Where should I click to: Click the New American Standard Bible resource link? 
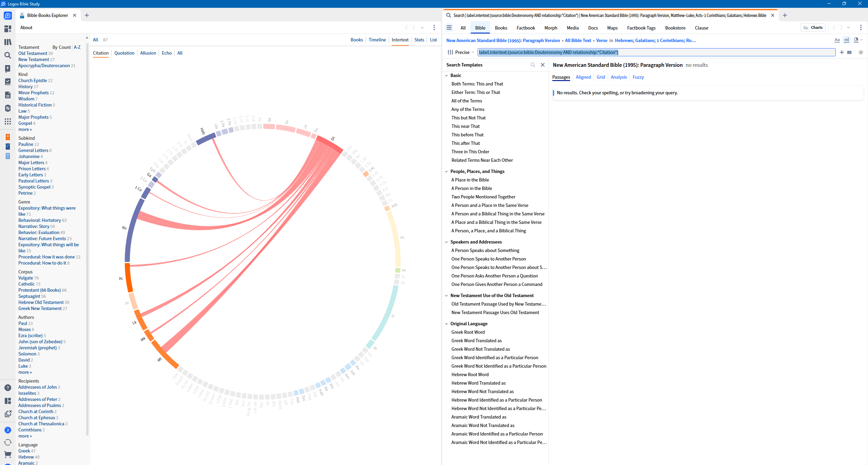pyautogui.click(x=503, y=40)
